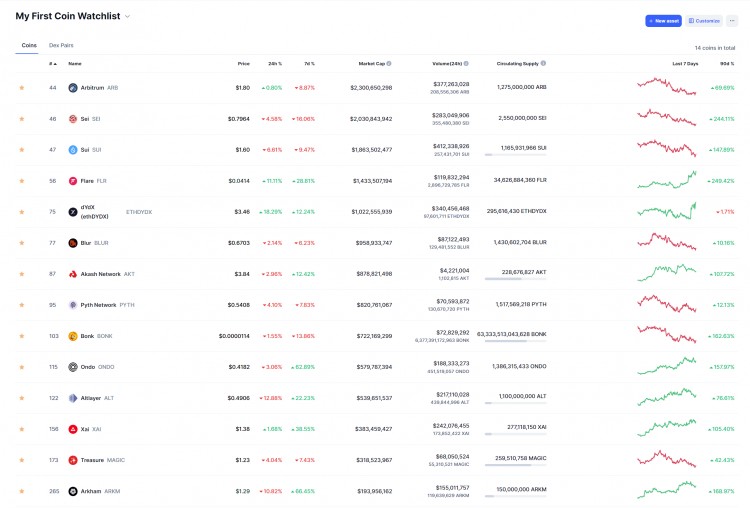Image resolution: width=750 pixels, height=508 pixels.
Task: Click the Ondo market cap $579,787,394
Action: (374, 367)
